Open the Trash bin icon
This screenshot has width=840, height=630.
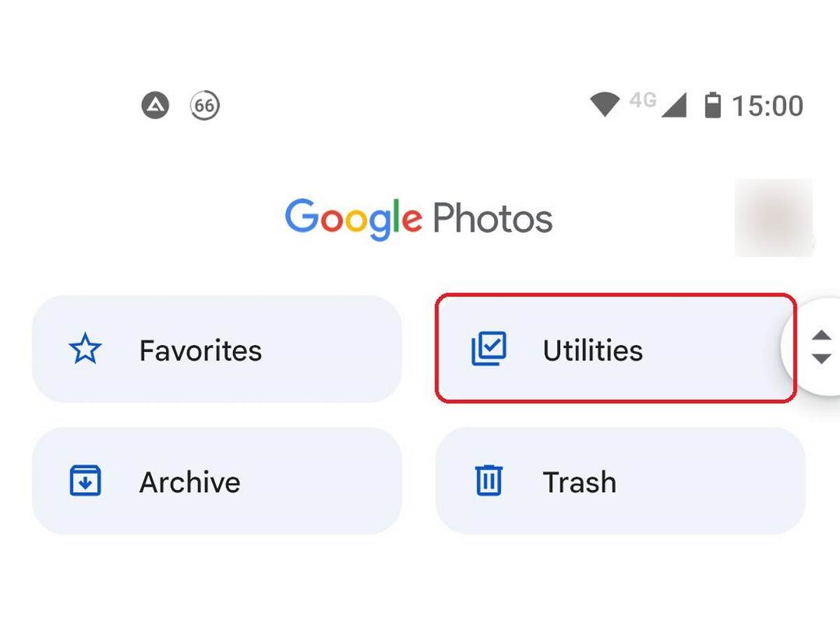click(489, 481)
